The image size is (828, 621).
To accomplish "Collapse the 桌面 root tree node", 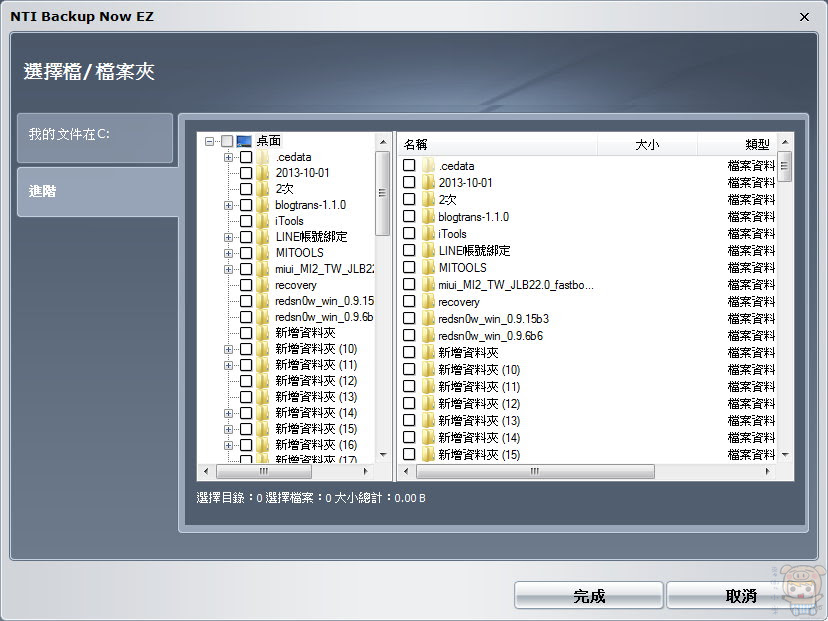I will 210,141.
